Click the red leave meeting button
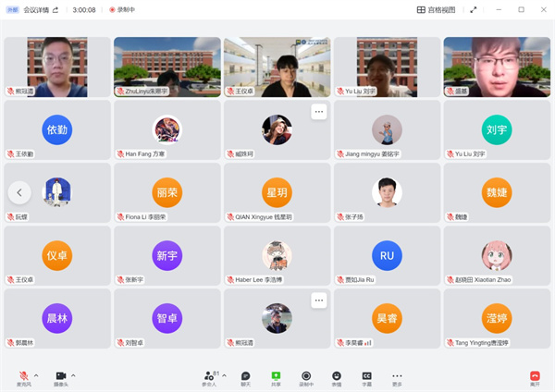555x392 pixels. [535, 376]
